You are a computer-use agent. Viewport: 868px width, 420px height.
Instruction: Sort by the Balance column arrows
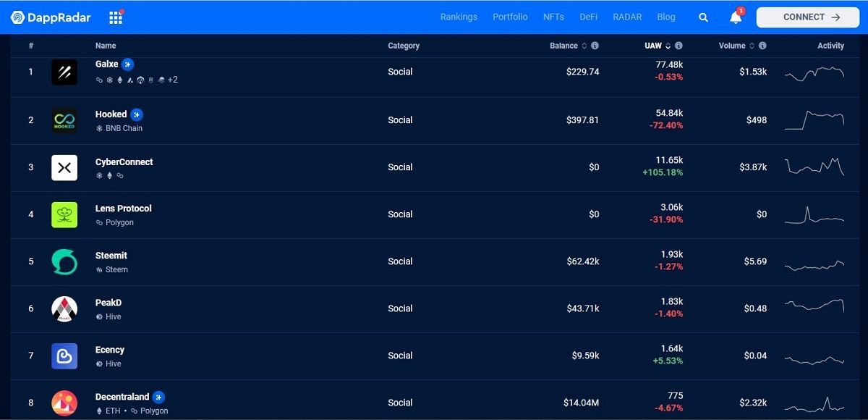pyautogui.click(x=584, y=46)
